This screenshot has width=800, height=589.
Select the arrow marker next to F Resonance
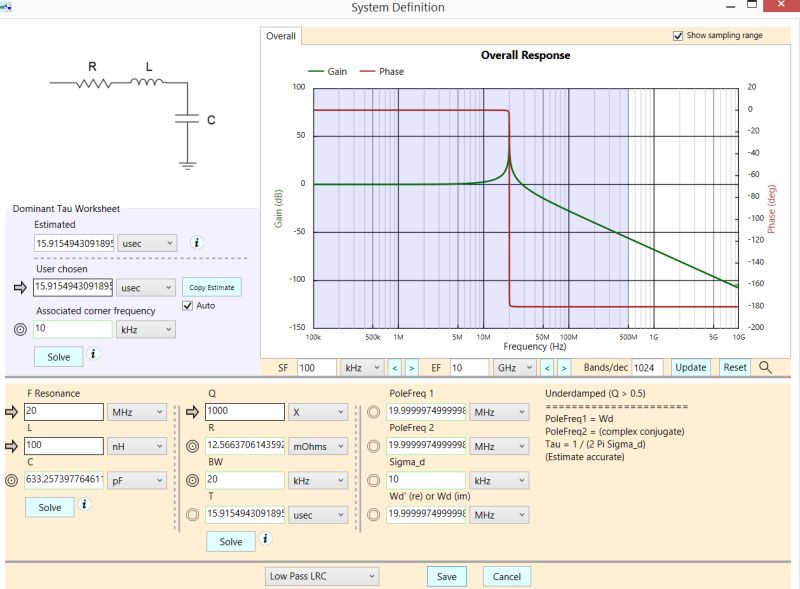(10, 411)
